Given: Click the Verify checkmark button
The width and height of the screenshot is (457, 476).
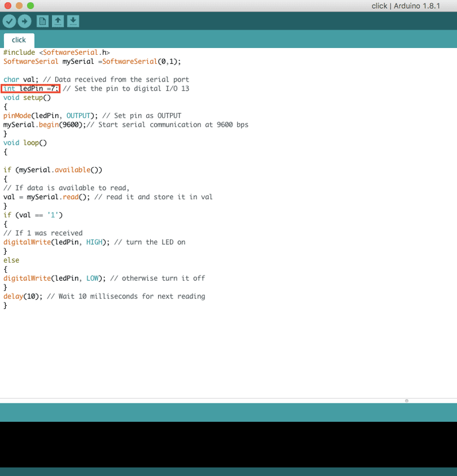Looking at the screenshot, I should 9,21.
